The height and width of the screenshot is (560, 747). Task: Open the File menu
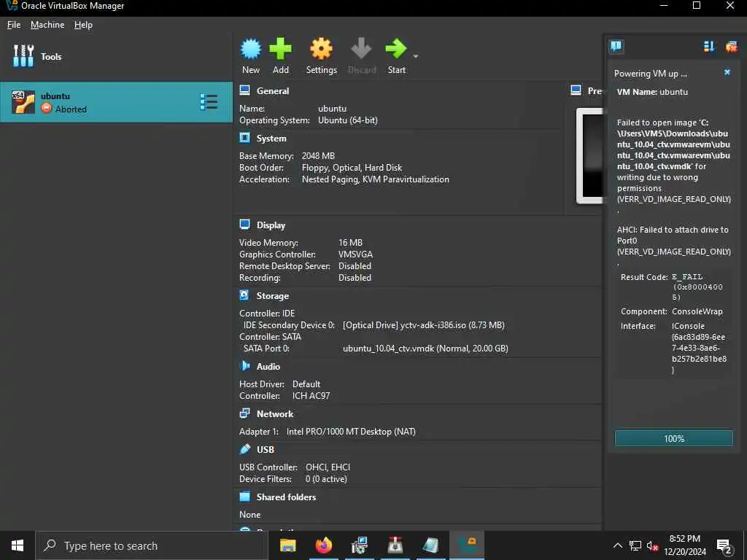pos(14,25)
